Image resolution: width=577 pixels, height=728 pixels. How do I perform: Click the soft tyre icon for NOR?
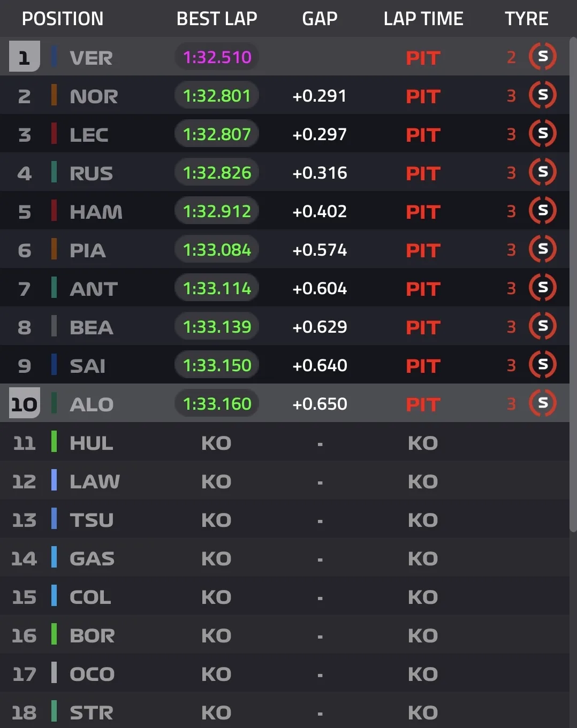tap(542, 95)
